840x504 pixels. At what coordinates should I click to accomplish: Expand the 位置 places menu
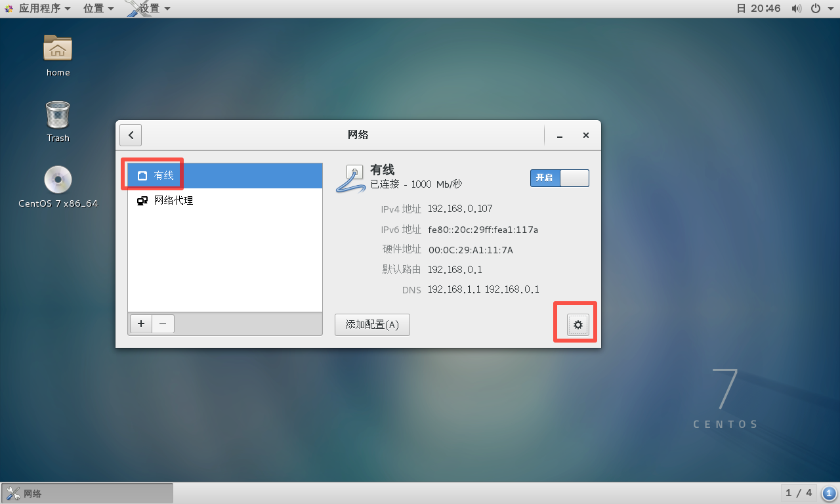click(98, 9)
